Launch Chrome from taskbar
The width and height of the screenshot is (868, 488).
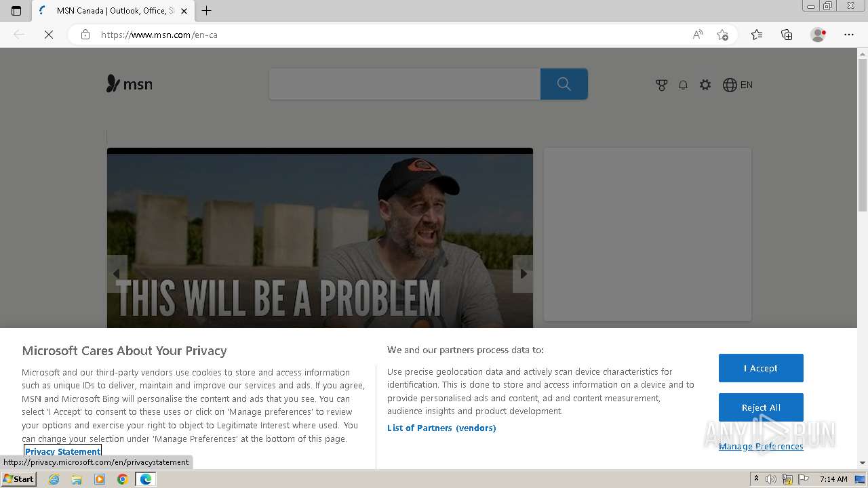click(x=123, y=479)
